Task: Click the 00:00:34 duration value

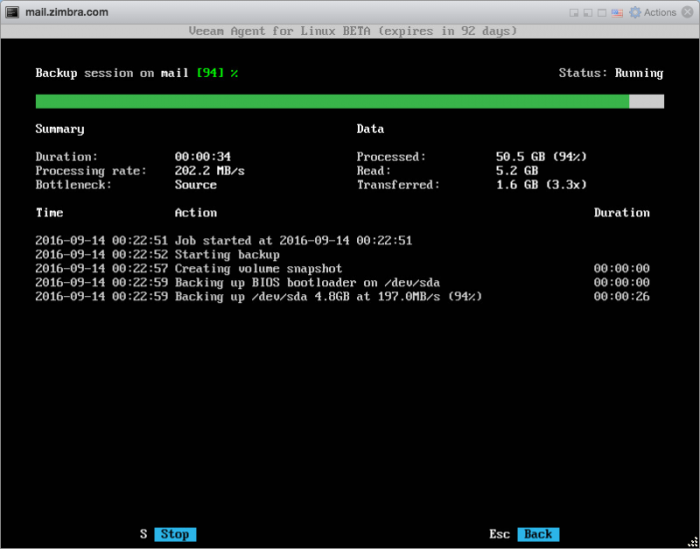Action: [x=203, y=157]
